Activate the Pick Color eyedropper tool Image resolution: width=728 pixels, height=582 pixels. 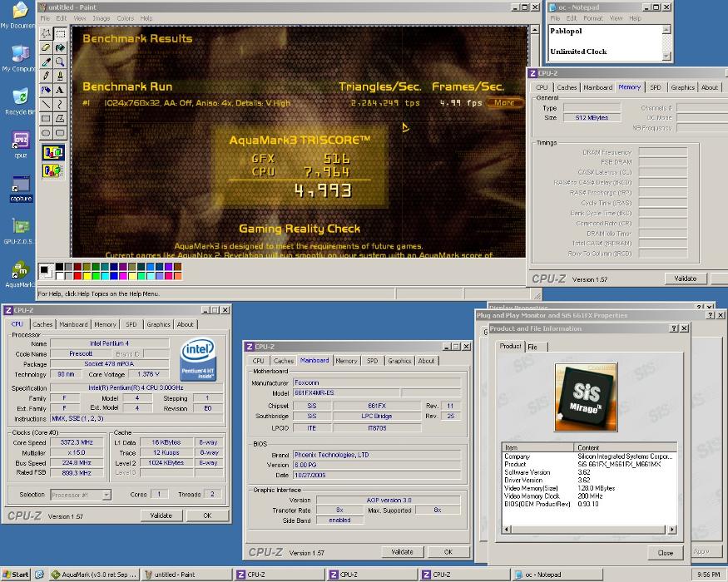coord(46,62)
